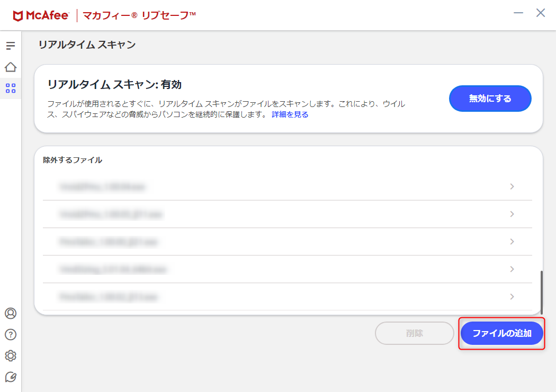Screen dimensions: 556x392
Task: Go to the Home icon in the sidebar
Action: (x=11, y=67)
